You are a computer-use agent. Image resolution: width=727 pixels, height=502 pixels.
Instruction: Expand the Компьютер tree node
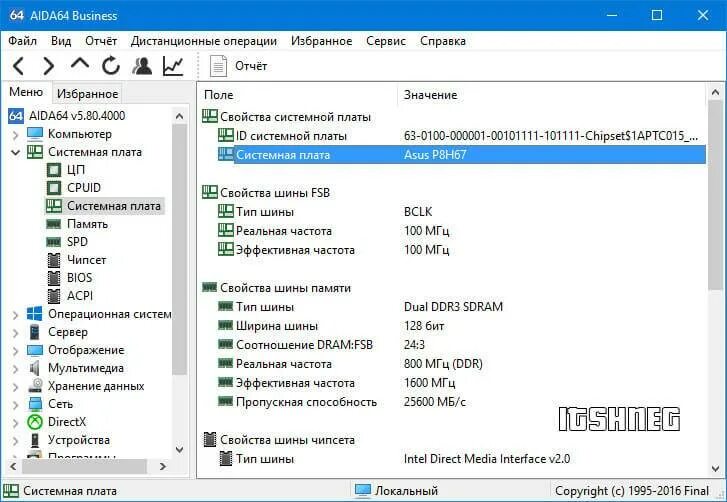[x=15, y=134]
